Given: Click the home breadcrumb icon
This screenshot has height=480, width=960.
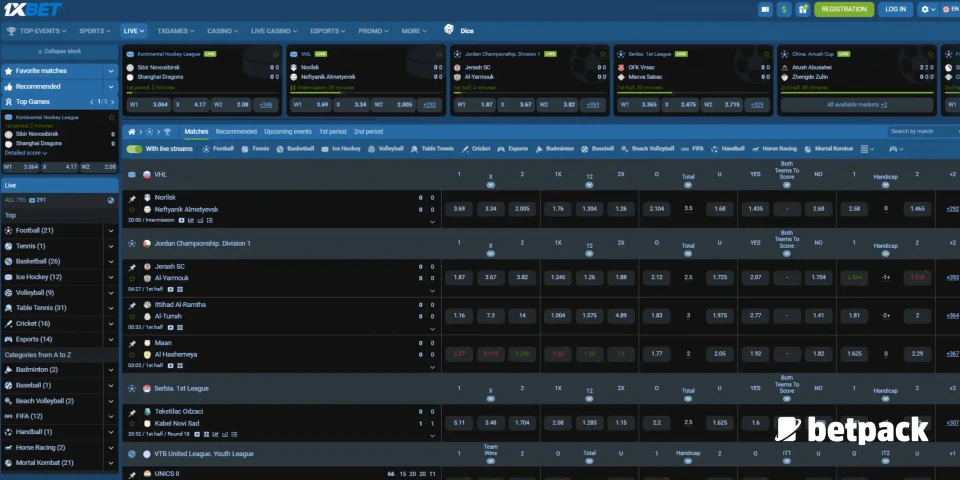Looking at the screenshot, I should pos(131,131).
